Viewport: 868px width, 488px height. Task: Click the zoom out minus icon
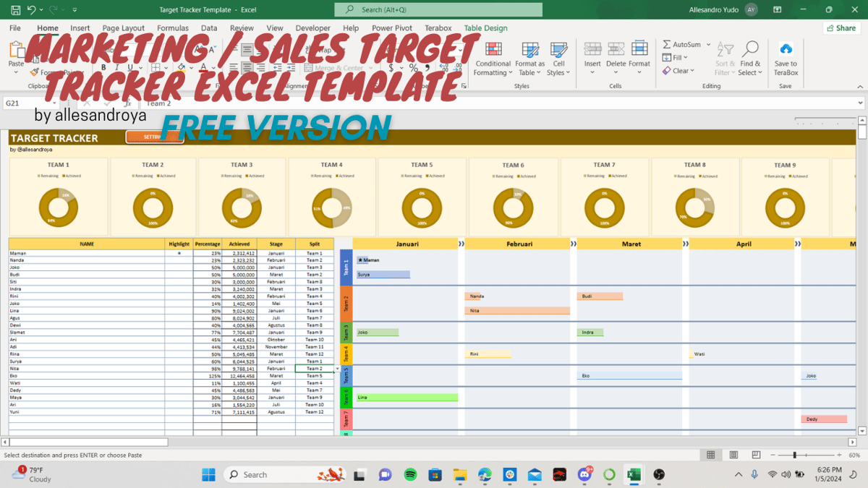click(773, 455)
